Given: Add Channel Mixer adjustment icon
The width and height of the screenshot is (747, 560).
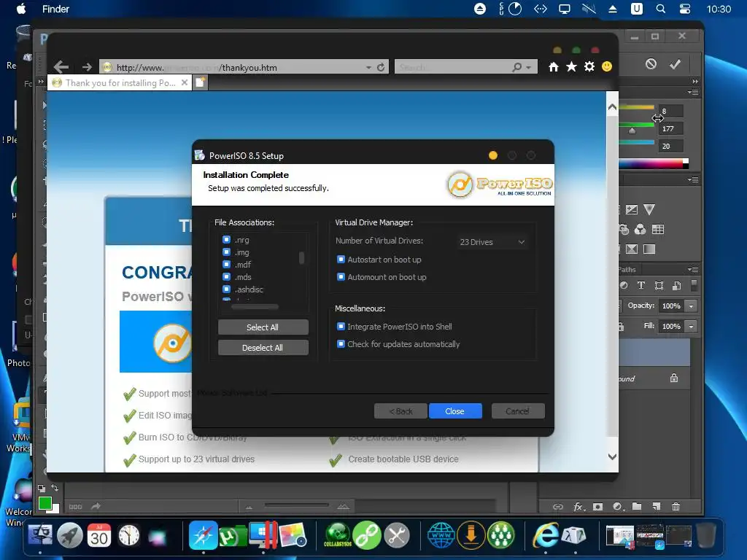Looking at the screenshot, I should pyautogui.click(x=640, y=230).
